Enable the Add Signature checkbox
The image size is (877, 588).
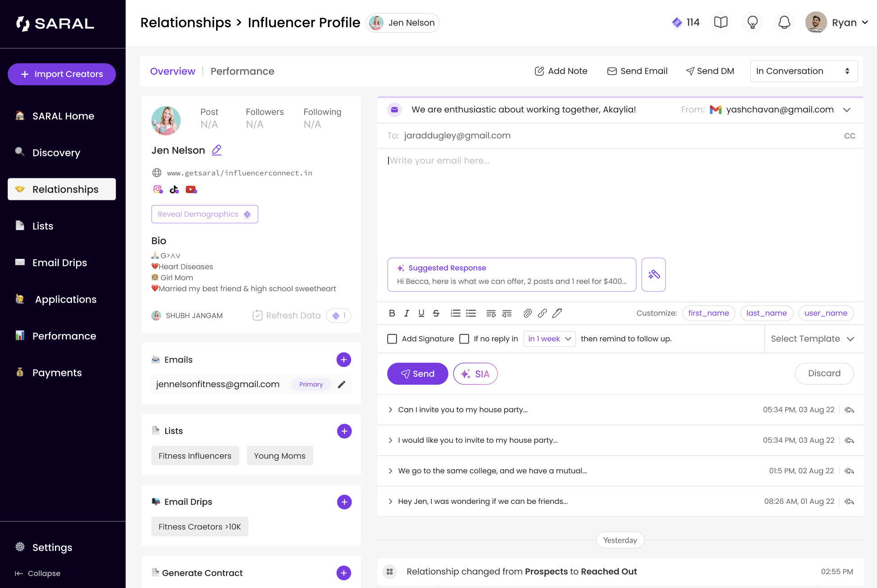click(392, 339)
